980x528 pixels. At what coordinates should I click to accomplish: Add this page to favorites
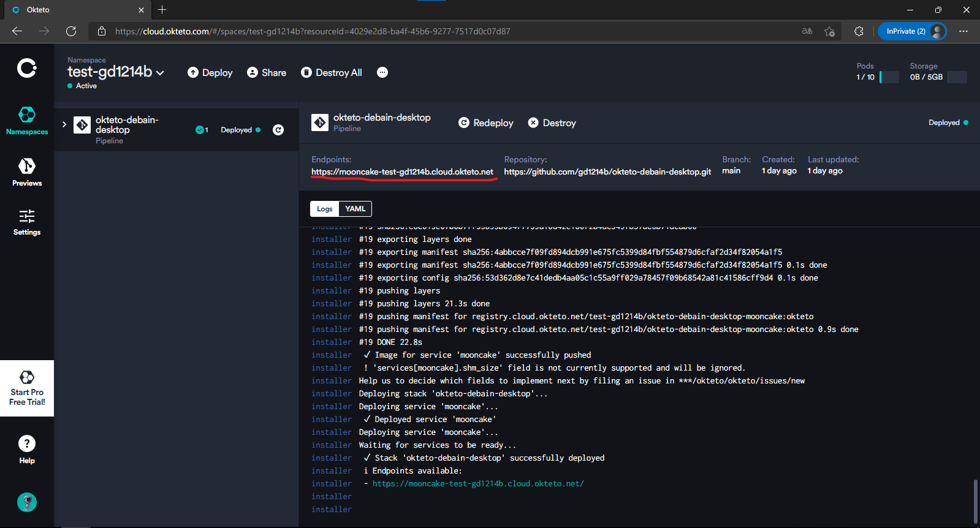tap(829, 31)
